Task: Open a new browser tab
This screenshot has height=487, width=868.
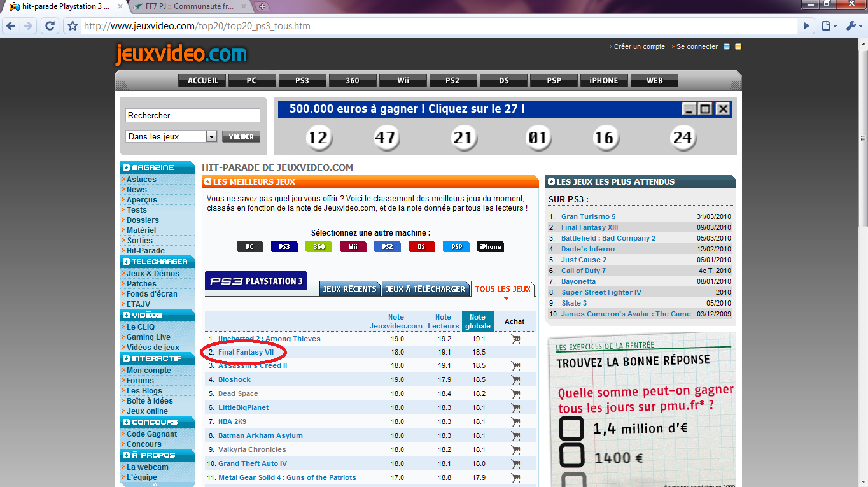Action: [262, 6]
